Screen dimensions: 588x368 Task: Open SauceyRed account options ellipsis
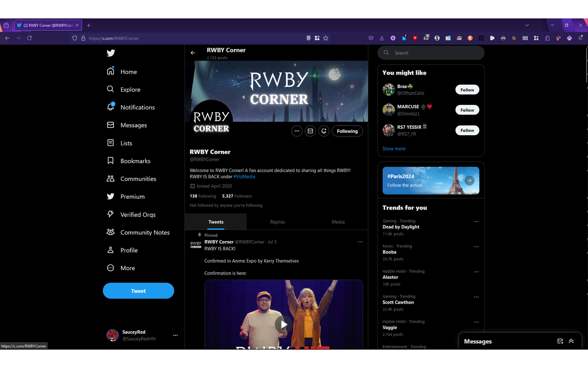[x=175, y=335]
